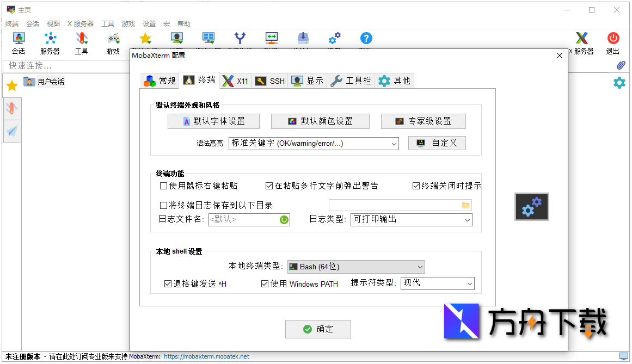Switch to the X11 configuration tab

pos(235,81)
